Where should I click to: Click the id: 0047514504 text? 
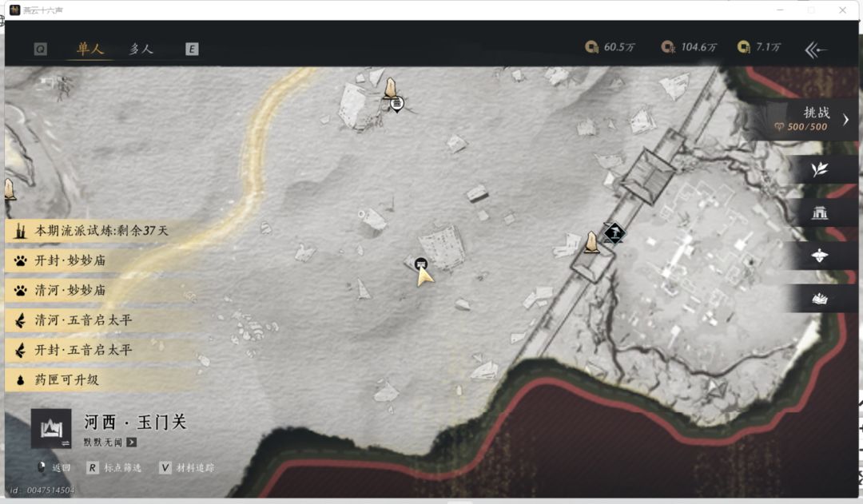[42, 490]
